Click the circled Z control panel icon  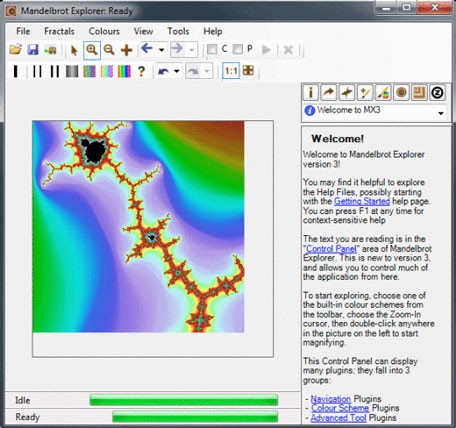pos(437,92)
